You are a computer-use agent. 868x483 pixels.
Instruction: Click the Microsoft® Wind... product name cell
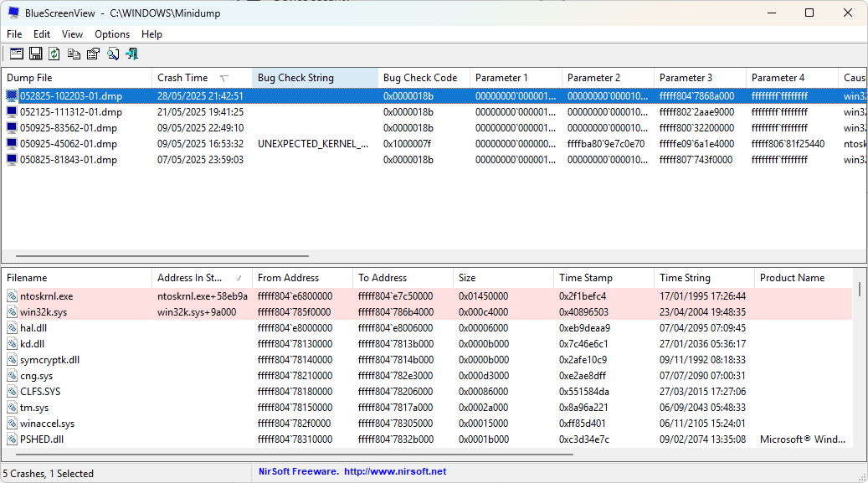coord(803,439)
